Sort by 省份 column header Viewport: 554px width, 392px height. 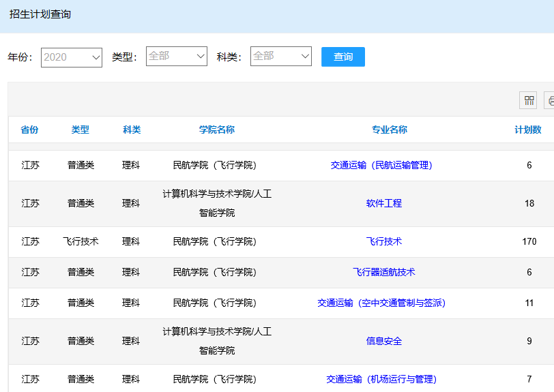[29, 130]
